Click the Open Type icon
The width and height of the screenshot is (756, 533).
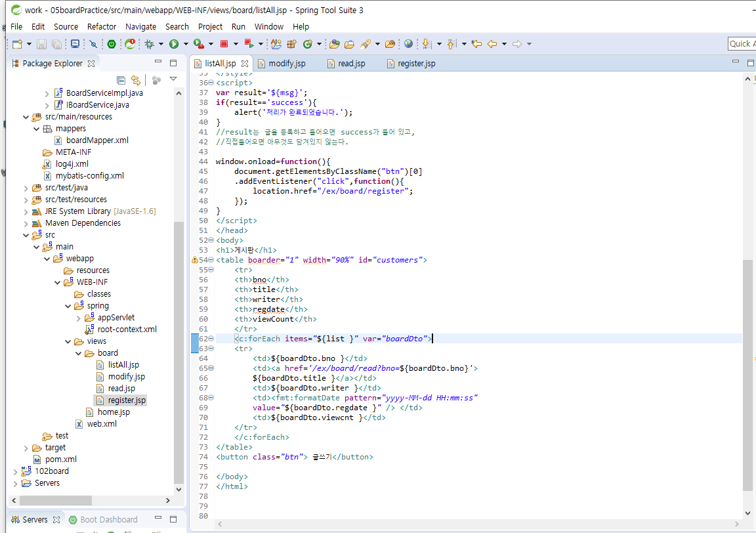tap(276, 44)
